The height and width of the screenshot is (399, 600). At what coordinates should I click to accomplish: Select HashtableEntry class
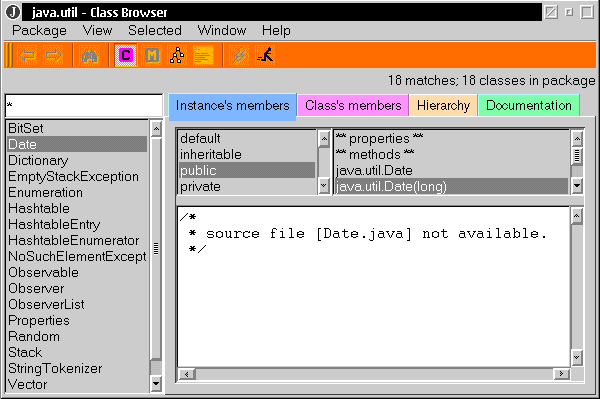click(x=77, y=225)
